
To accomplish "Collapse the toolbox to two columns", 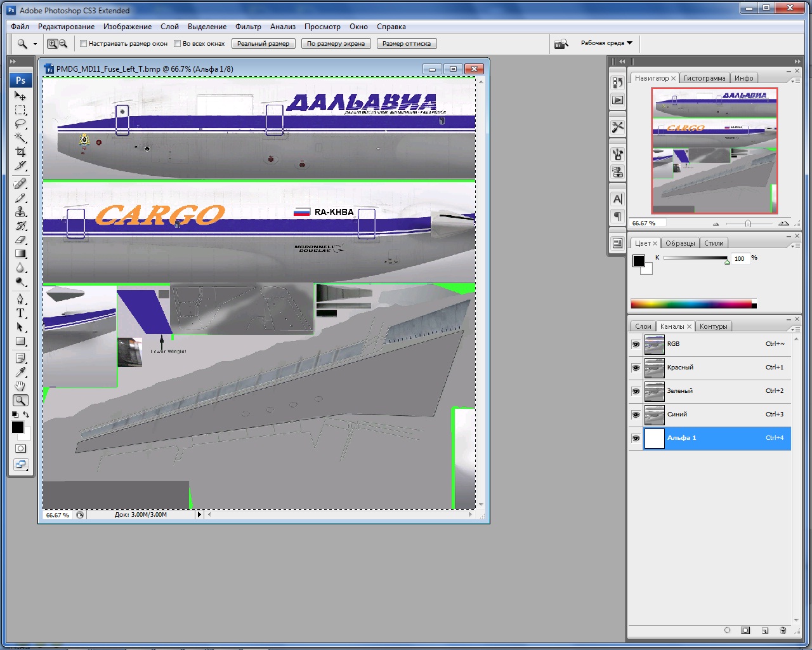I will coord(13,62).
